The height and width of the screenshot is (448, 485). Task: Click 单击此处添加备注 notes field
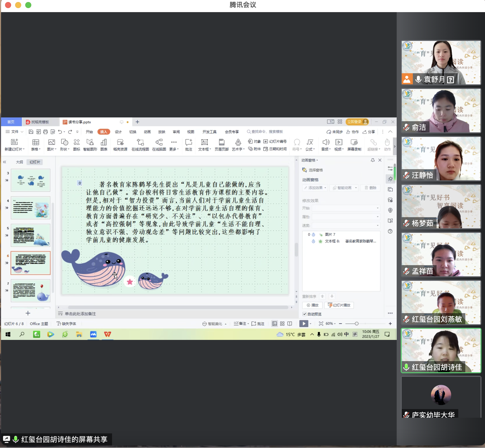coord(80,314)
